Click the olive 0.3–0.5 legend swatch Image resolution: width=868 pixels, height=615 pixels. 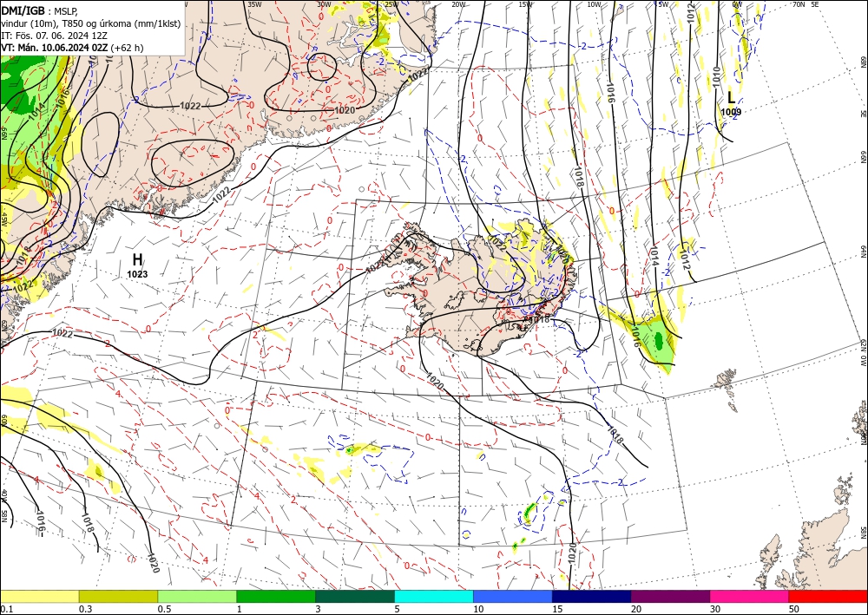118,596
